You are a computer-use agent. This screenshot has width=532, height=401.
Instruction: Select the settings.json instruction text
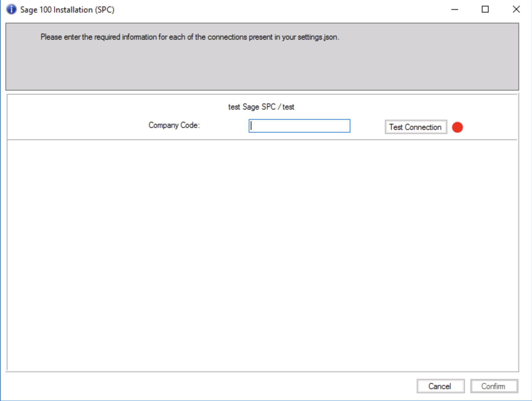pyautogui.click(x=190, y=37)
